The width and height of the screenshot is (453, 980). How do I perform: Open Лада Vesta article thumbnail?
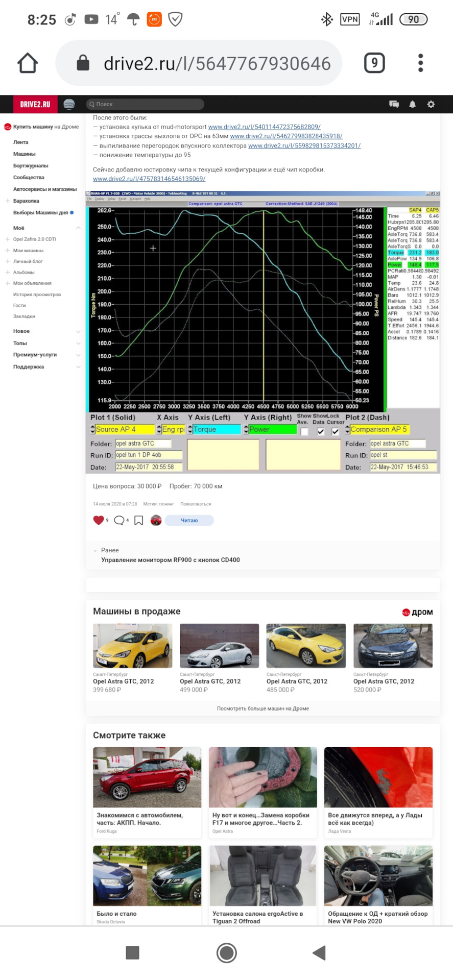pos(378,777)
